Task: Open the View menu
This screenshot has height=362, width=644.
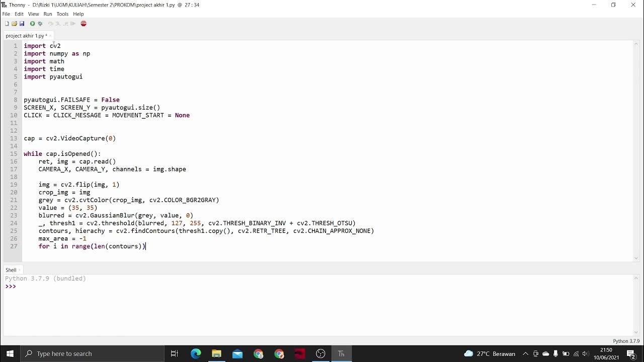Action: [33, 14]
